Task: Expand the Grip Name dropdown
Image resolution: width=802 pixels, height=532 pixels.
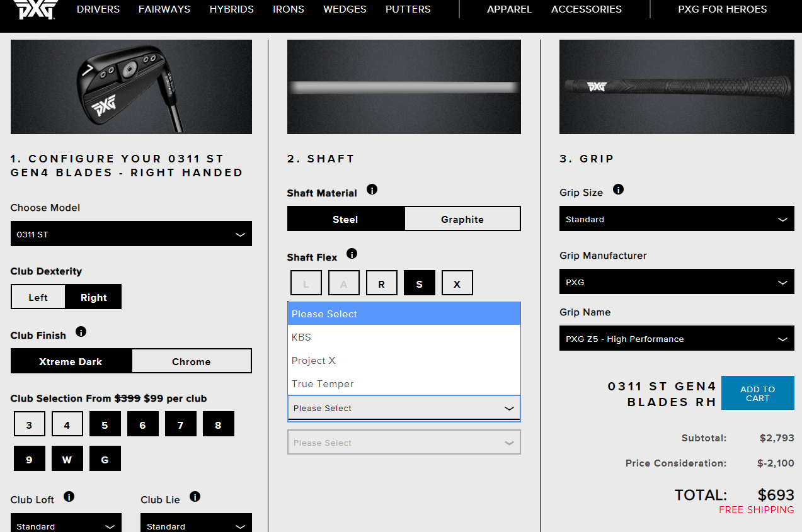Action: pyautogui.click(x=676, y=339)
